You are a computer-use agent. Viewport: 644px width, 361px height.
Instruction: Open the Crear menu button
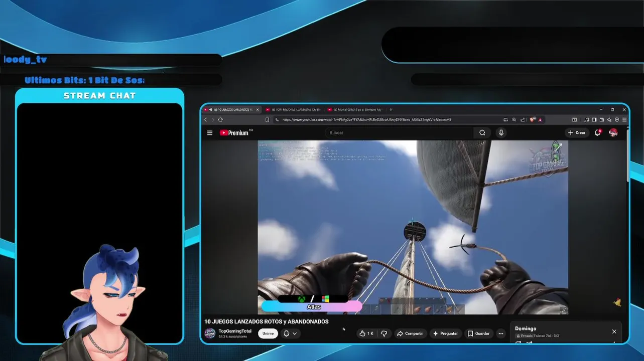pyautogui.click(x=577, y=133)
